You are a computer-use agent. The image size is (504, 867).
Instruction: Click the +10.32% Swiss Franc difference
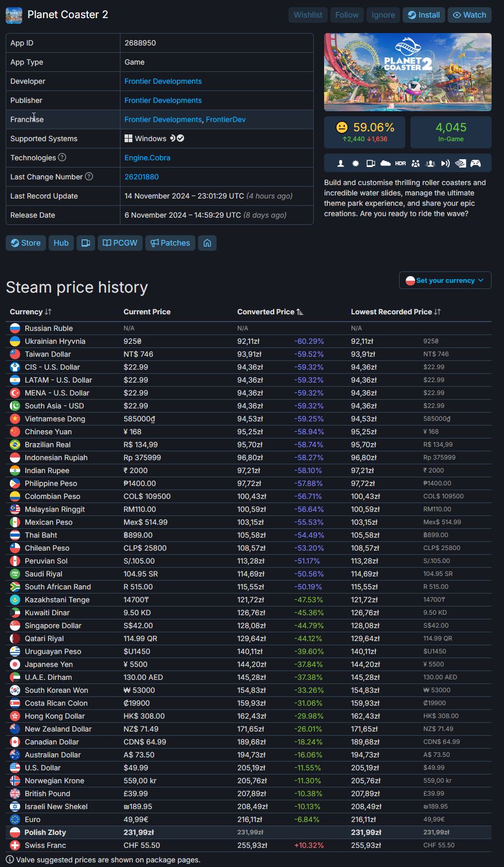309,845
